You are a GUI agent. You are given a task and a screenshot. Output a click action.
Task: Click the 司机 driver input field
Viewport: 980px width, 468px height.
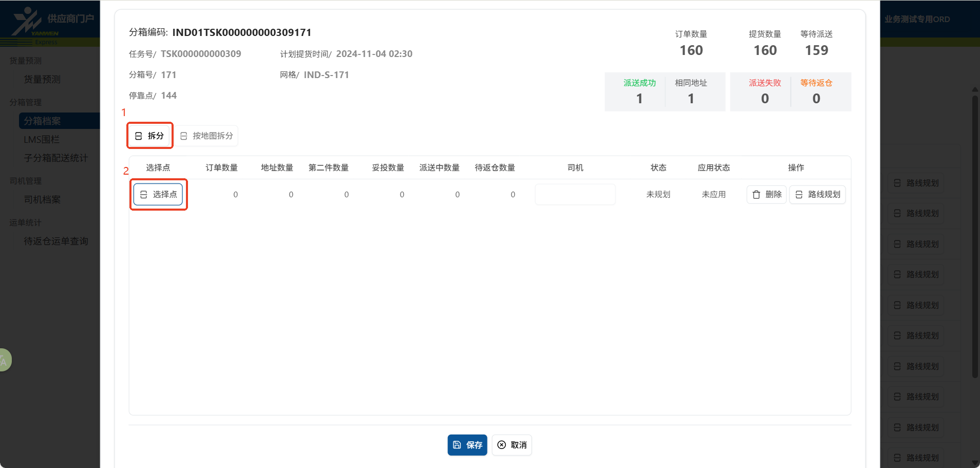tap(574, 194)
